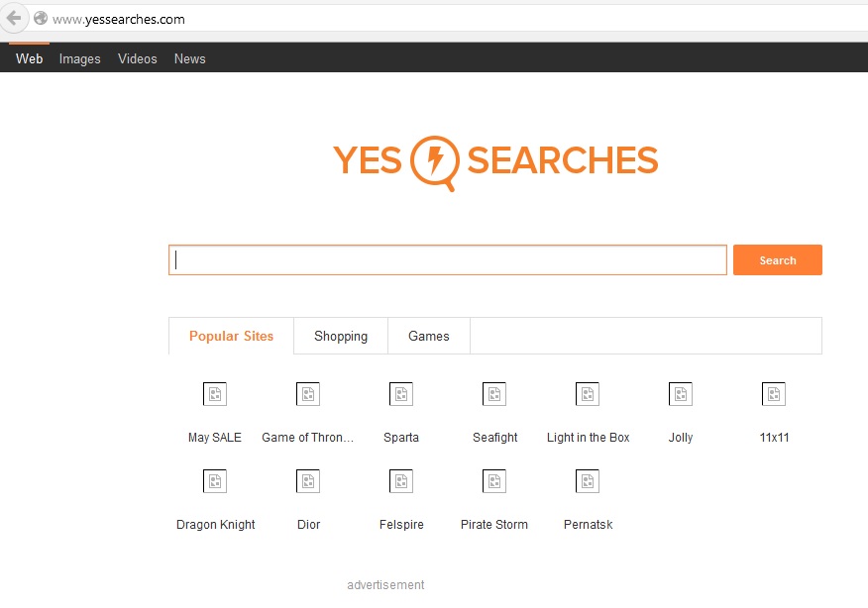Open the Pirate Storm site icon
Screen dimensions: 868x608
pyautogui.click(x=494, y=481)
